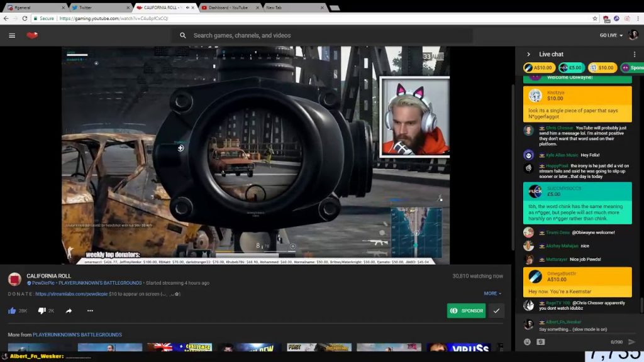Expand description with MORE
644x362 pixels.
(492, 293)
